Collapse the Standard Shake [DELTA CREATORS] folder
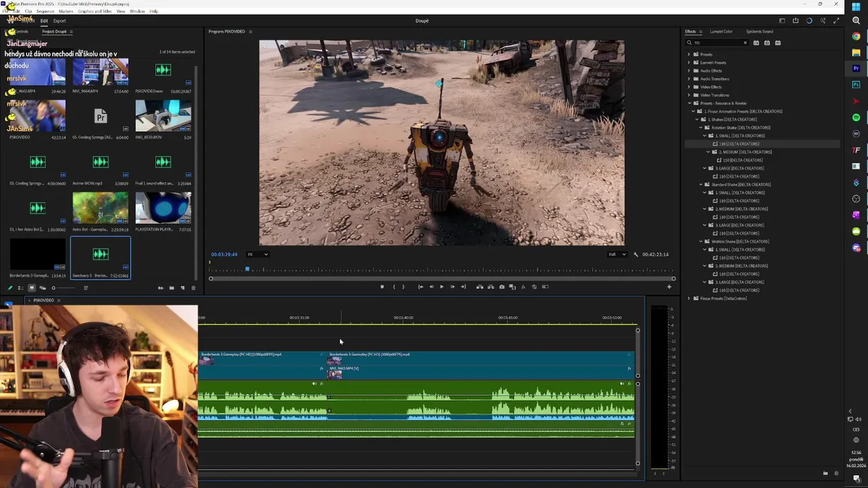Image resolution: width=868 pixels, height=488 pixels. [x=701, y=184]
